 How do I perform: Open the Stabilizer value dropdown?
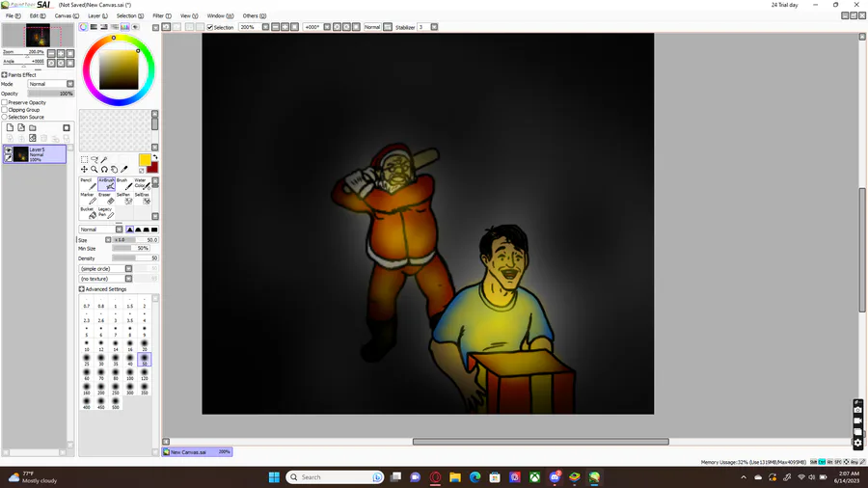435,27
